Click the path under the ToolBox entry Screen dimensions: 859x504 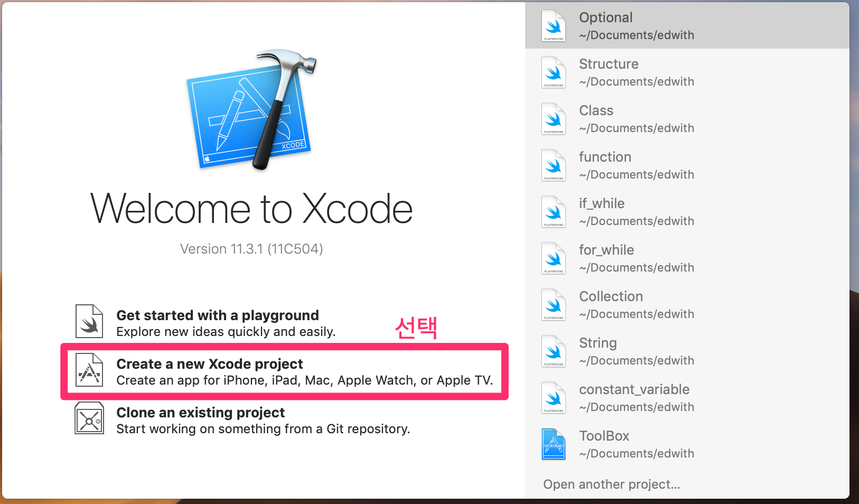point(637,453)
